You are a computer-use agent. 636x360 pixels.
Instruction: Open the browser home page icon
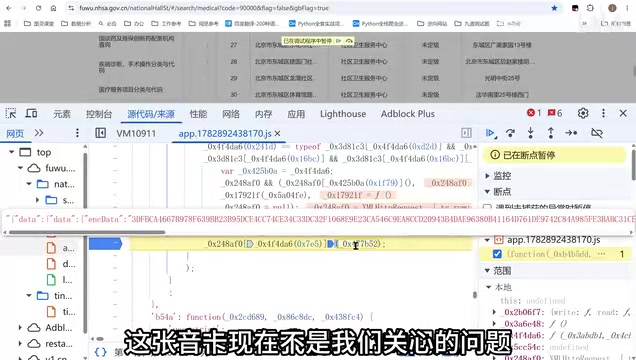(53, 8)
